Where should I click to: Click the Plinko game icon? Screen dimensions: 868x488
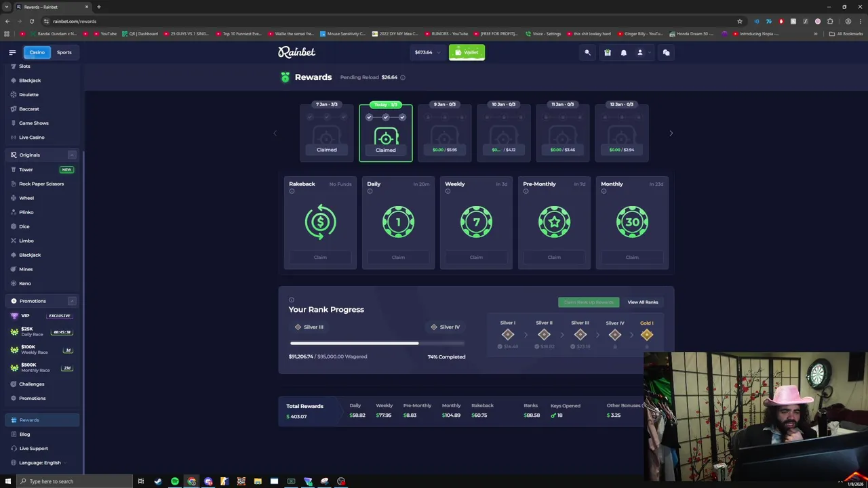pyautogui.click(x=14, y=212)
